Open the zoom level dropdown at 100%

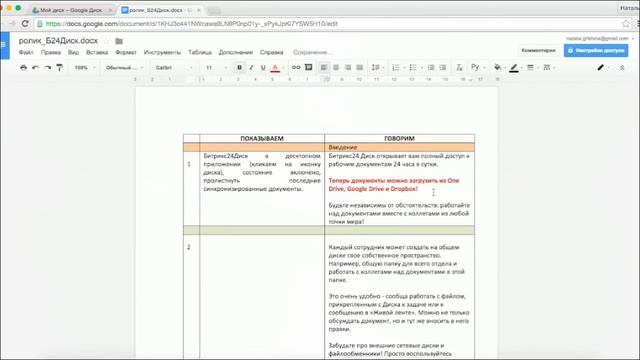84,67
